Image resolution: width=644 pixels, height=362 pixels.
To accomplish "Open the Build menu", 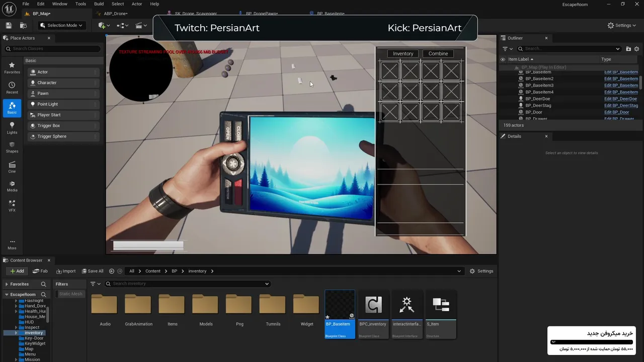I will pos(99,4).
